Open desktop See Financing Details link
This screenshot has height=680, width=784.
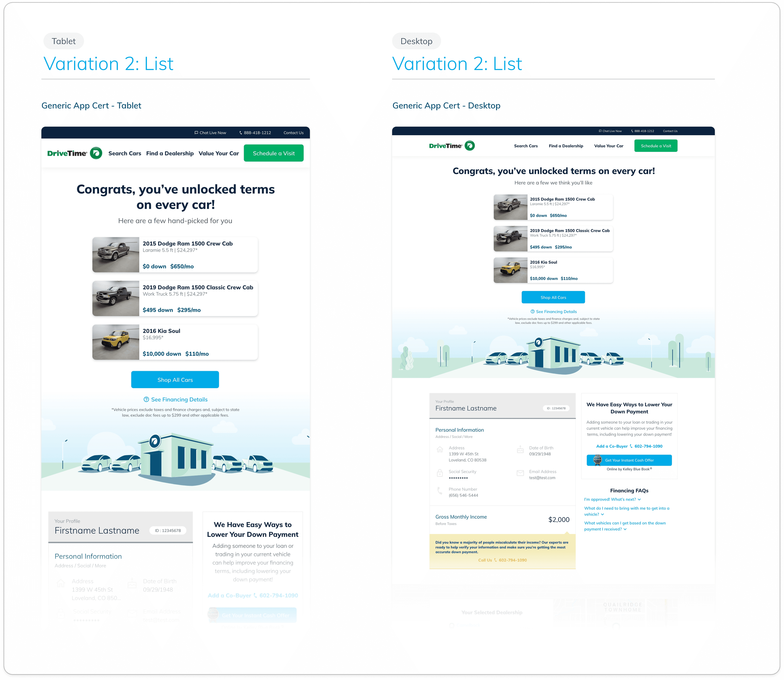coord(556,311)
